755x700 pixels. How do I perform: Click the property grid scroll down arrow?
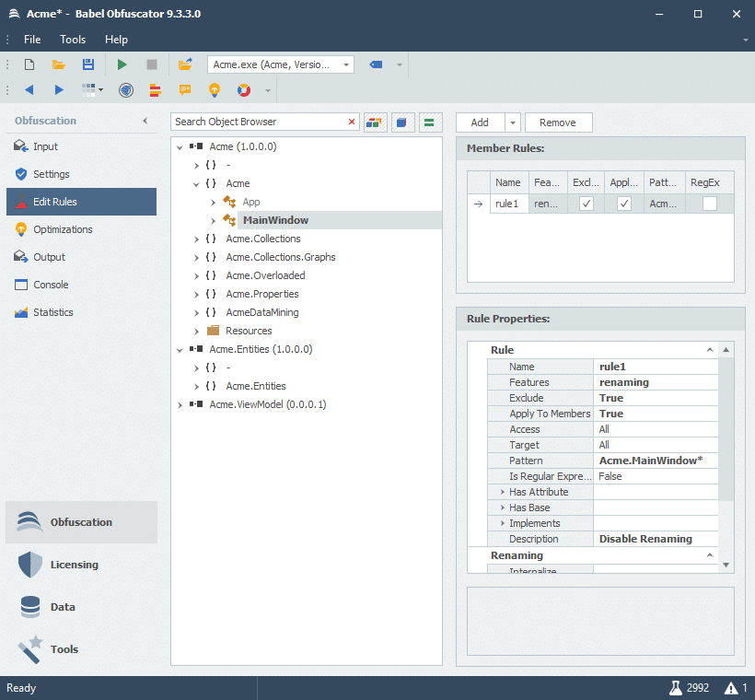click(x=726, y=565)
